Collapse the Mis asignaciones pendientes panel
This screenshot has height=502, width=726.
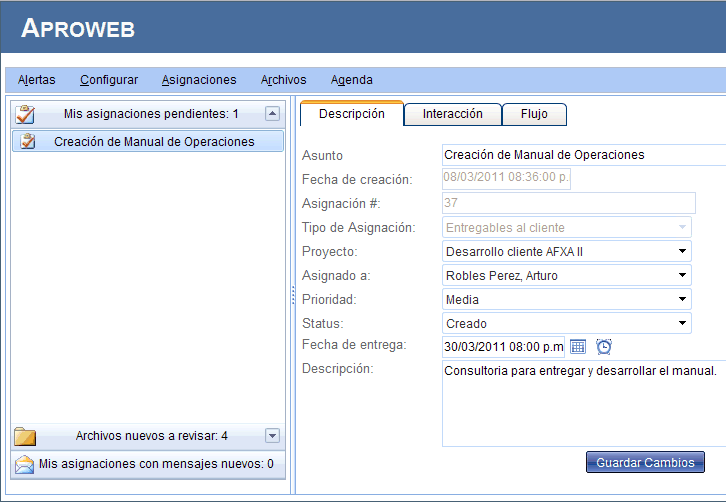click(272, 113)
